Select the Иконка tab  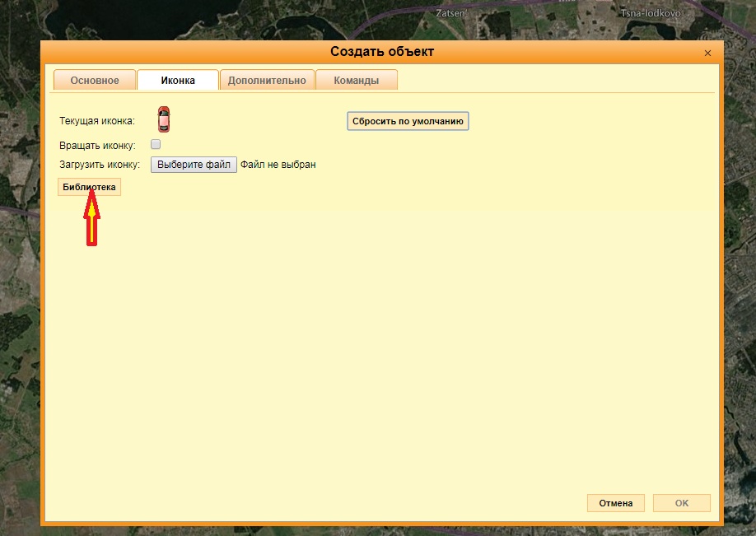tap(178, 81)
